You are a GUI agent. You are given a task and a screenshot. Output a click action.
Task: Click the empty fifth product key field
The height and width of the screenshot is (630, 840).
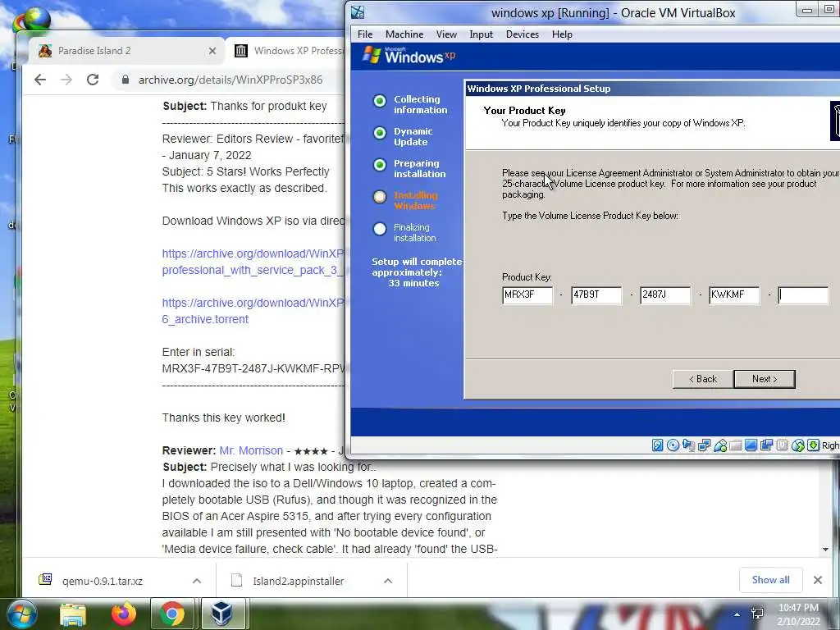click(x=803, y=294)
